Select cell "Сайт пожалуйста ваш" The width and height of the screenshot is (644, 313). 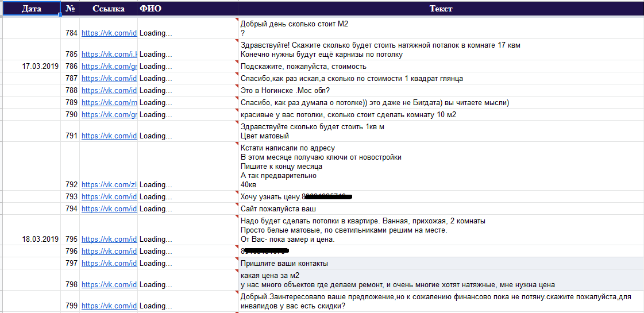(441, 208)
